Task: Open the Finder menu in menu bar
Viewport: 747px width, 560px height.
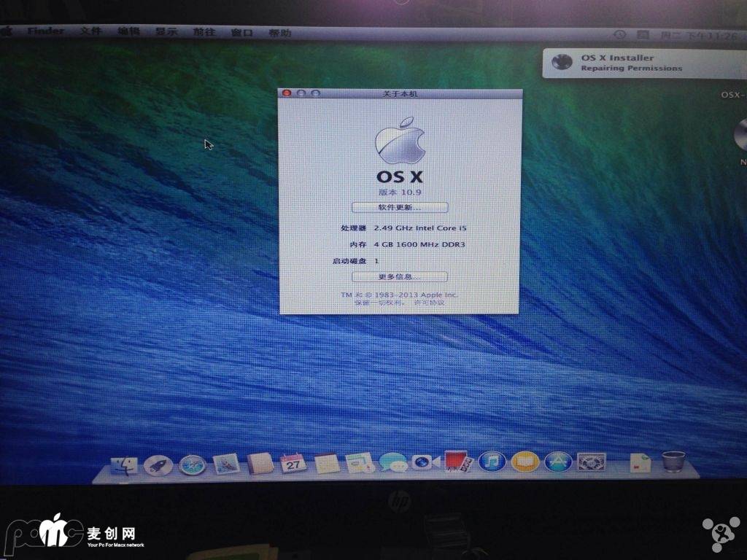Action: click(46, 31)
